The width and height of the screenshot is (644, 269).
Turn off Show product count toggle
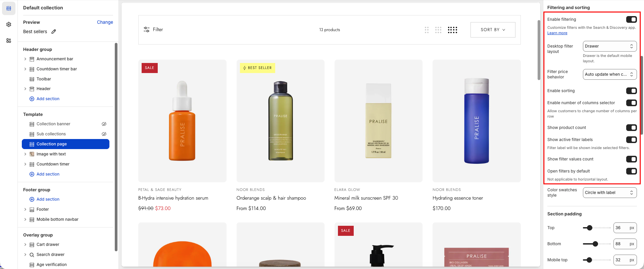click(631, 128)
